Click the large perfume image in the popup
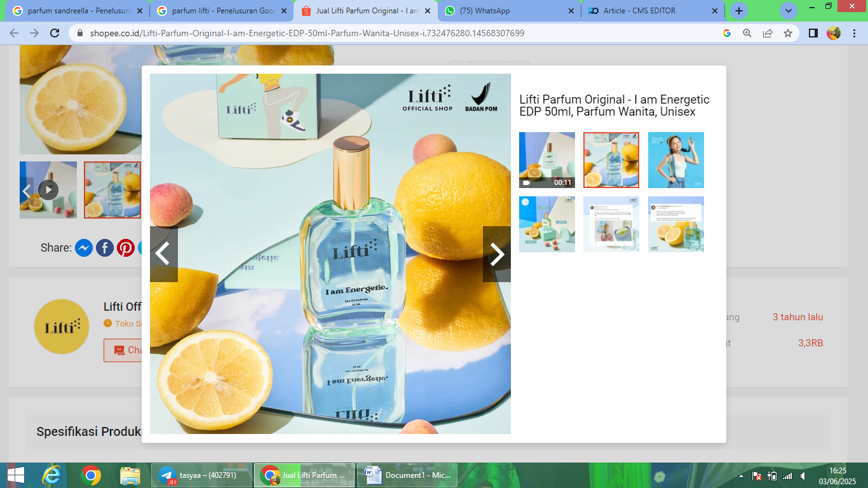Image resolution: width=868 pixels, height=488 pixels. click(x=330, y=254)
